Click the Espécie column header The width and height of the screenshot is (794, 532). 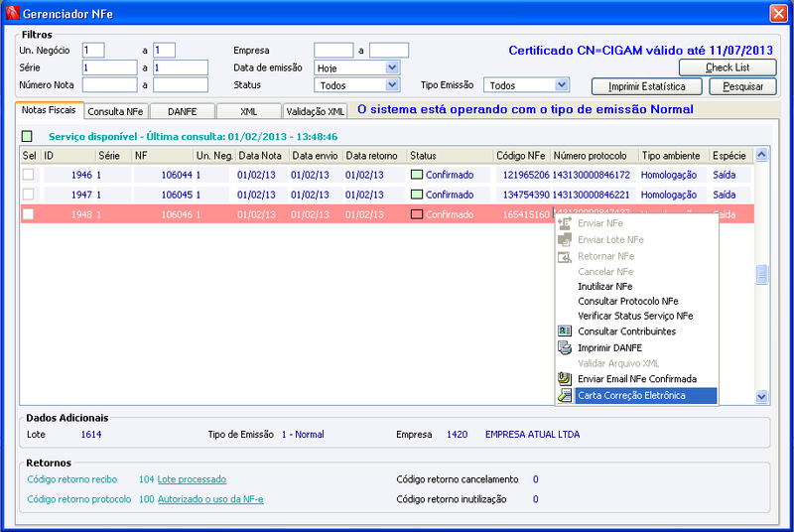coord(730,156)
